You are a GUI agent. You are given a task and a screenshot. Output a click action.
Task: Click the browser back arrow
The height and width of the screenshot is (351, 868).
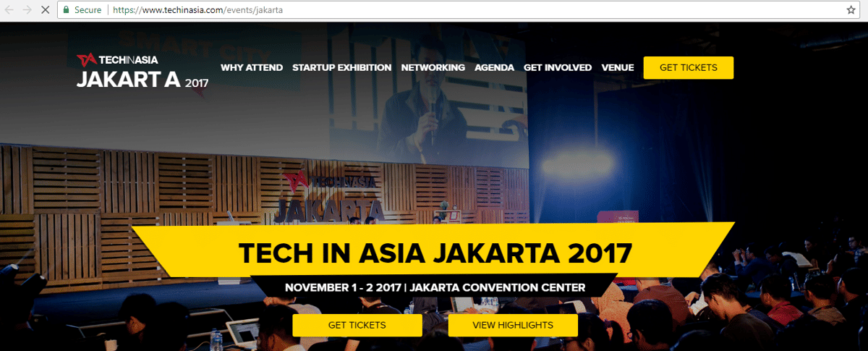point(9,10)
